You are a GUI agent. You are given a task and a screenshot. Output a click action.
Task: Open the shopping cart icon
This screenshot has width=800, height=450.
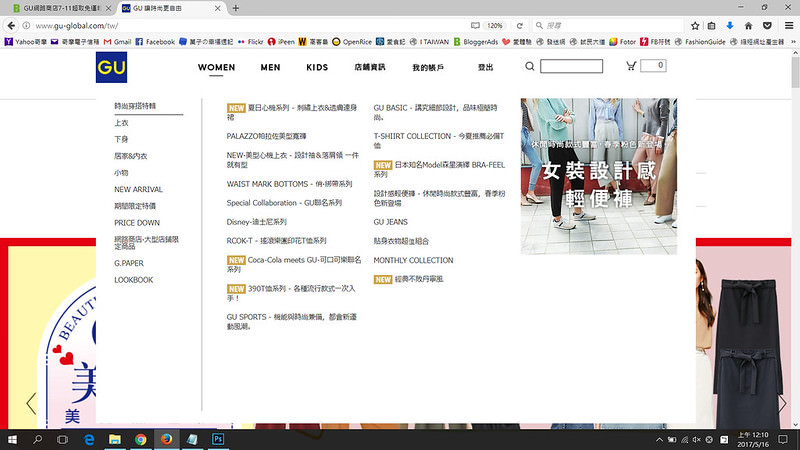(x=631, y=66)
